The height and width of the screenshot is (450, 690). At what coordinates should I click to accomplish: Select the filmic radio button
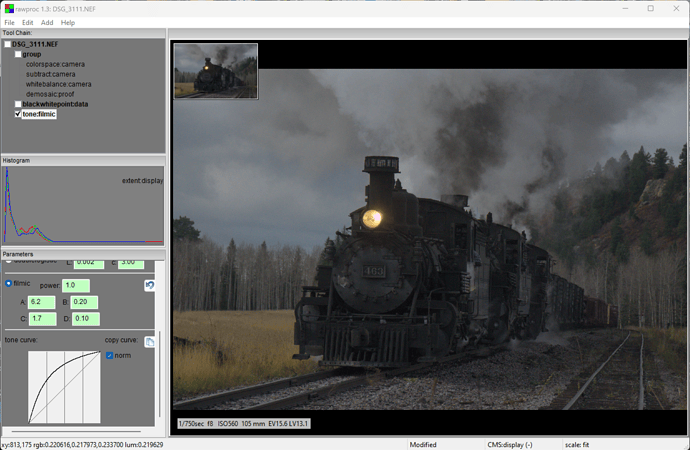pyautogui.click(x=9, y=284)
